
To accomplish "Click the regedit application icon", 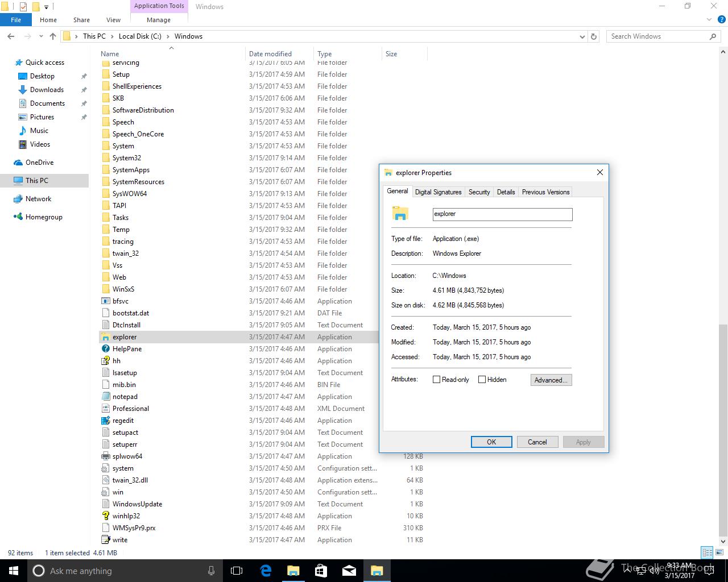I will tap(105, 421).
